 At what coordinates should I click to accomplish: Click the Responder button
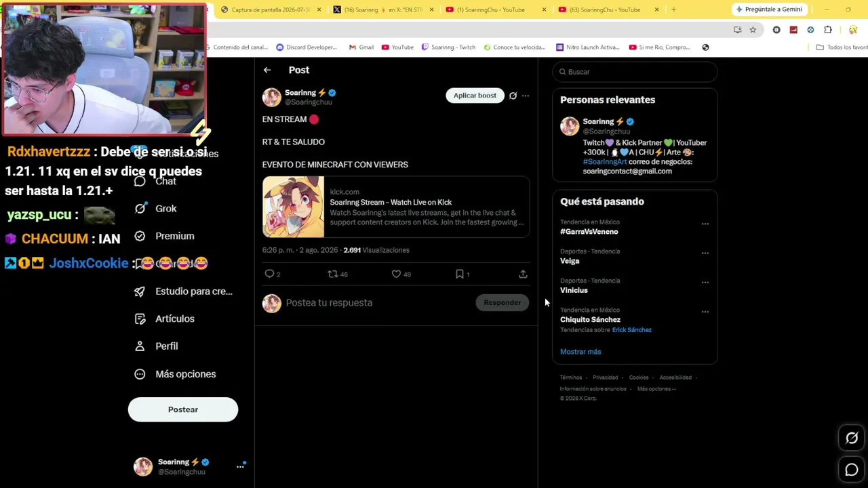[502, 303]
